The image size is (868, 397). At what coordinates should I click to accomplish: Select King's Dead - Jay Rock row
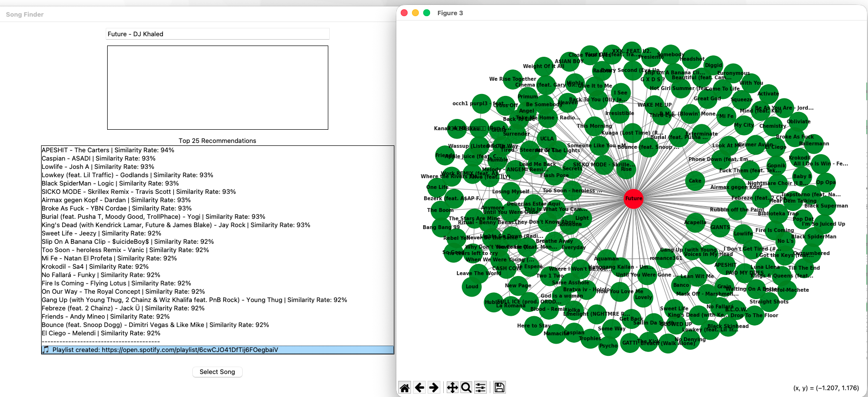point(218,225)
